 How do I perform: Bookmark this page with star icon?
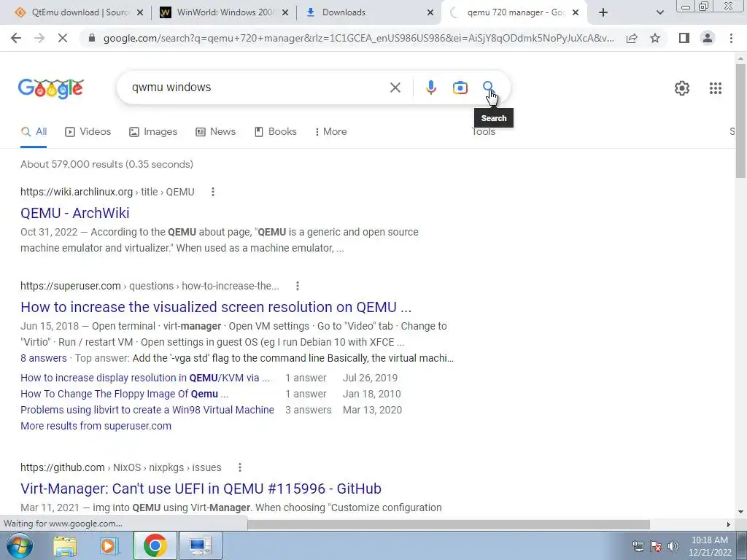[655, 38]
